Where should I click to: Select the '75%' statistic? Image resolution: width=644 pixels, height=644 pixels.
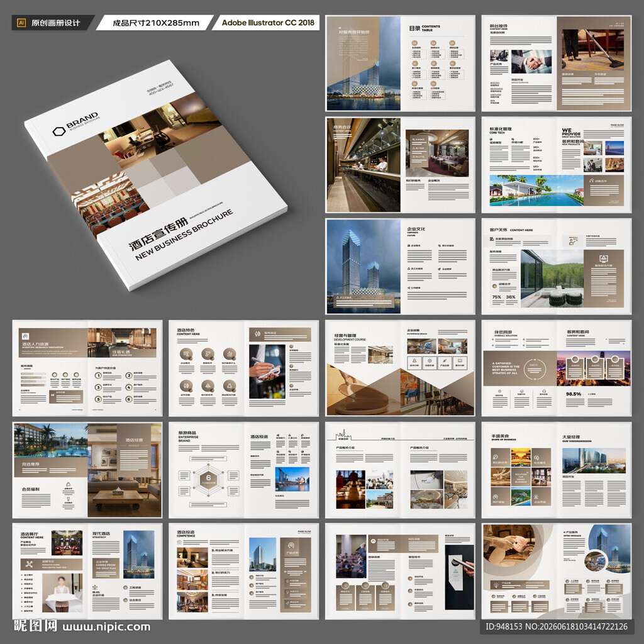click(x=497, y=297)
